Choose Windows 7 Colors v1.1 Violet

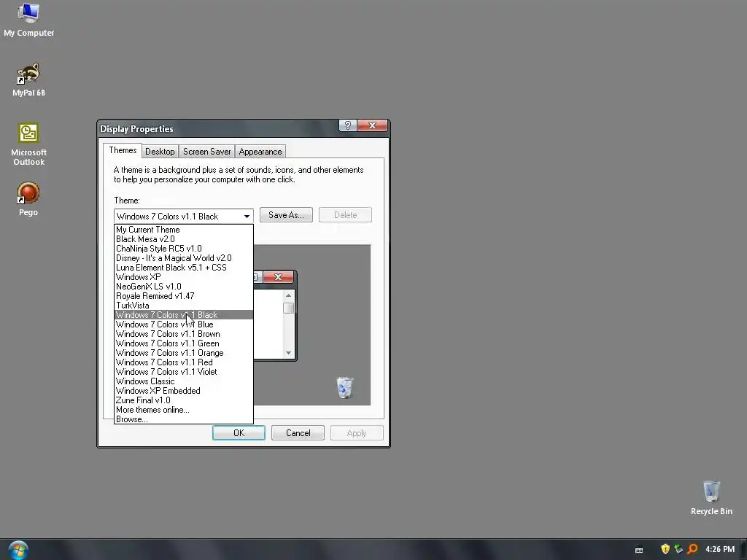click(184, 372)
